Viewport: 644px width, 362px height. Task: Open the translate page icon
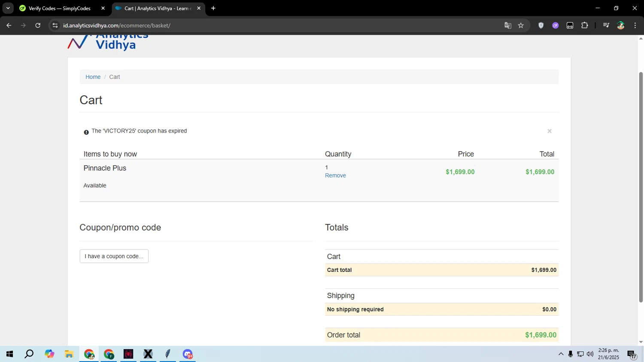click(x=508, y=25)
